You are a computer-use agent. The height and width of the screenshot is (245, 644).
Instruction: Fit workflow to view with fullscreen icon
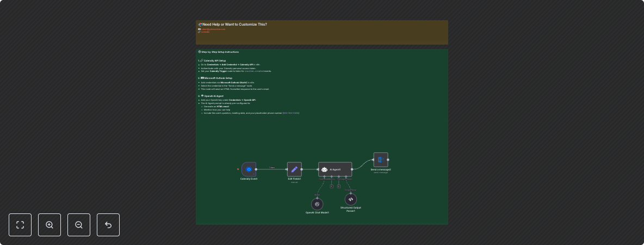click(x=20, y=225)
